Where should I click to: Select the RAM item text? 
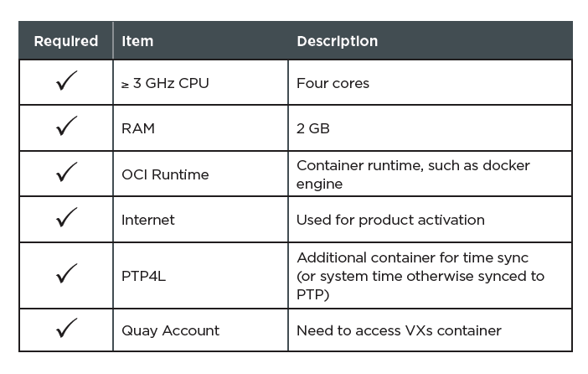point(138,128)
